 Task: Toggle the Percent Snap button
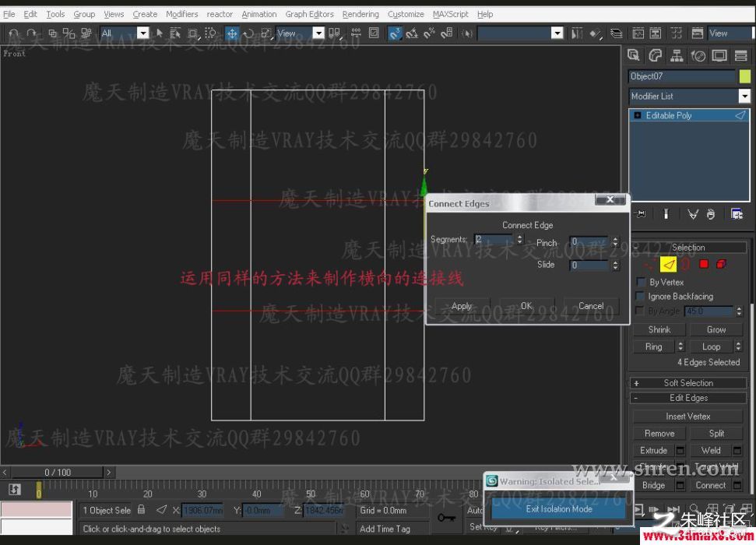[x=429, y=33]
